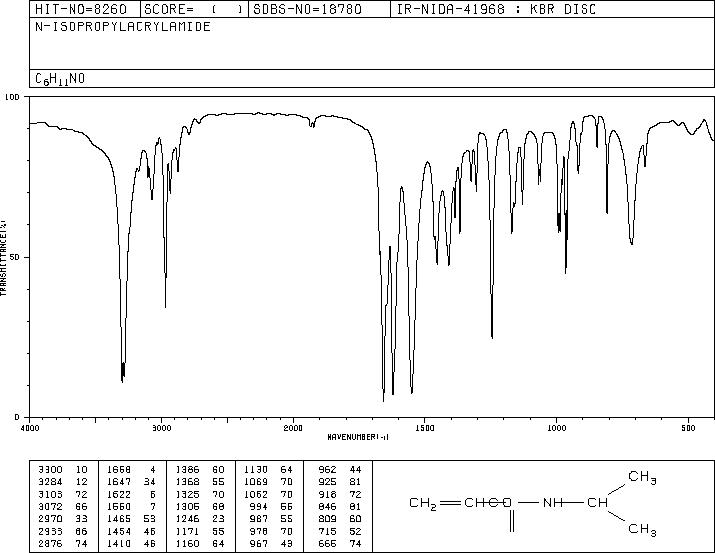Click the 4000 x-axis tick label
Screen dimensions: 715x553
tap(30, 428)
